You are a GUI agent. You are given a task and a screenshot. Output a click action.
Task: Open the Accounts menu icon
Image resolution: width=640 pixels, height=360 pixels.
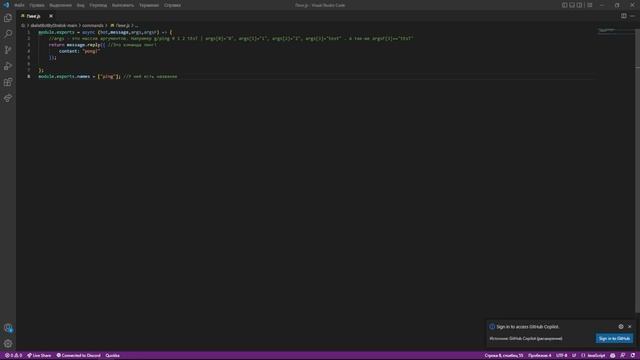(x=8, y=328)
